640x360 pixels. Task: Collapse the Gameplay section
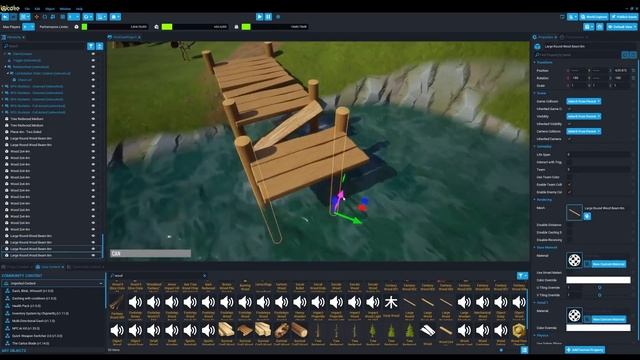[x=535, y=147]
